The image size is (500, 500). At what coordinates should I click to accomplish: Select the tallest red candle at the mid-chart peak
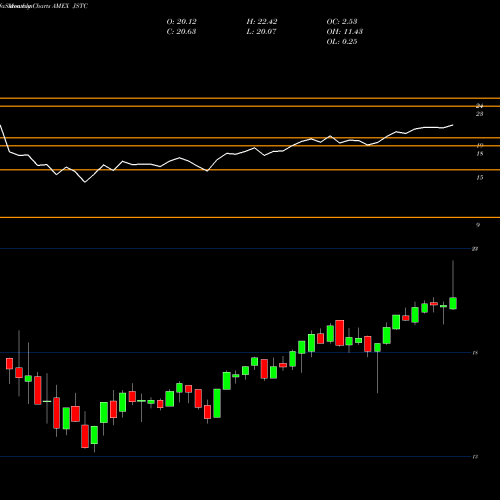(x=340, y=333)
